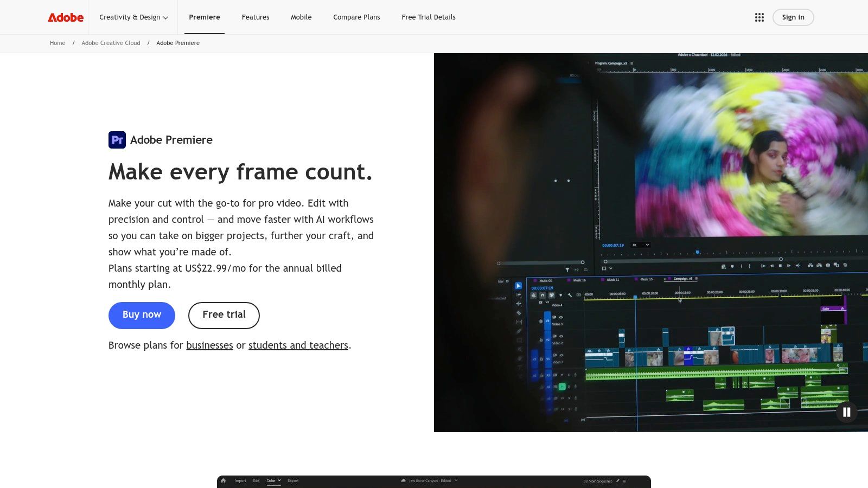Follow the students and teachers link

click(298, 345)
